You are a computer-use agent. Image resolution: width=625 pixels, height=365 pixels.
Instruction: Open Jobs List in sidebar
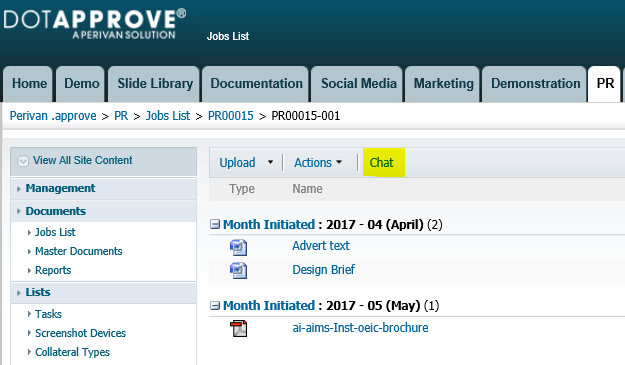click(x=55, y=232)
